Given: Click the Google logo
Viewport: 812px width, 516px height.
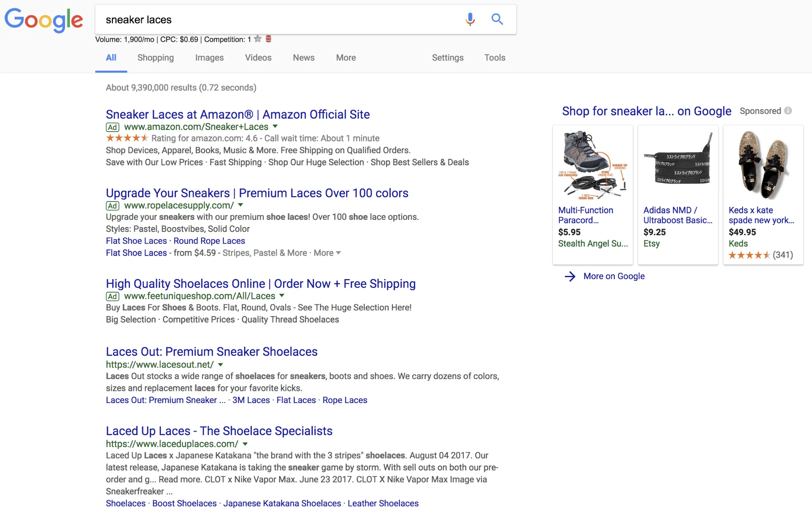Looking at the screenshot, I should pos(44,20).
